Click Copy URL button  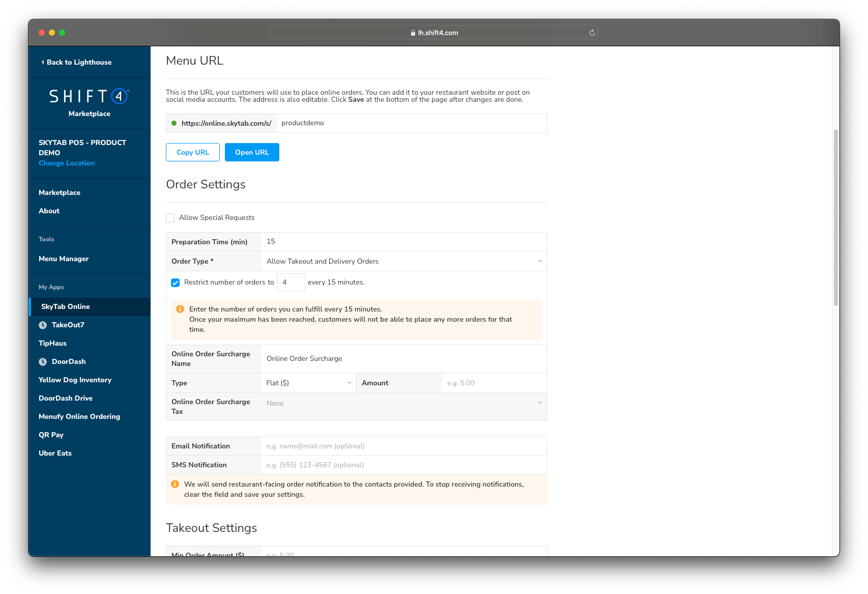pyautogui.click(x=193, y=152)
